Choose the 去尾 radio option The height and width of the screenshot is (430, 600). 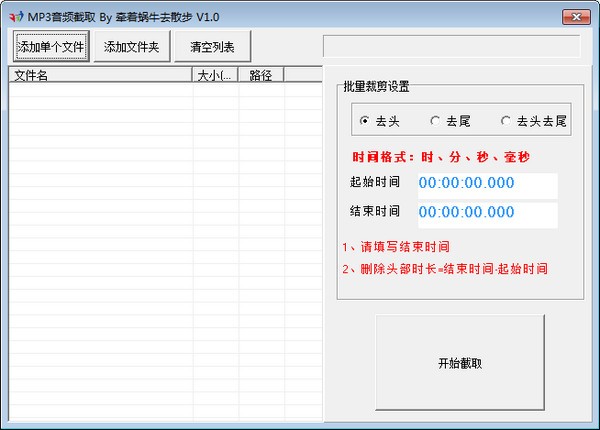tap(435, 121)
